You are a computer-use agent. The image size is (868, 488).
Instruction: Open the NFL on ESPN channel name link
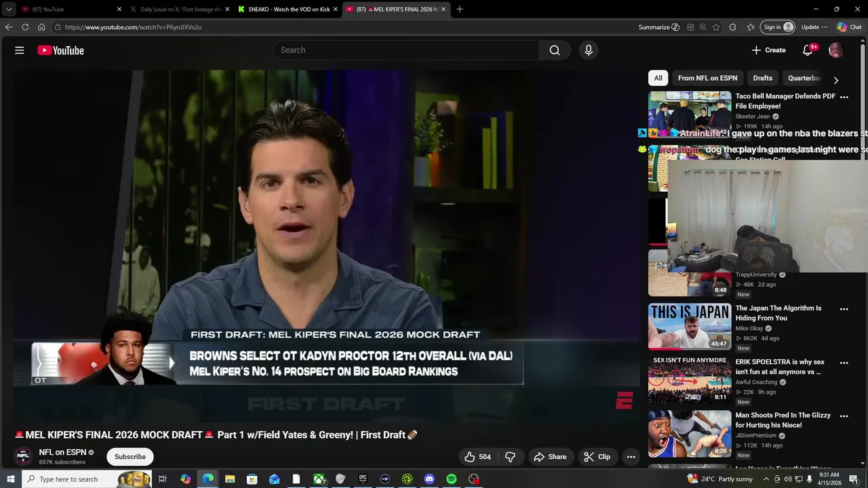(62, 452)
